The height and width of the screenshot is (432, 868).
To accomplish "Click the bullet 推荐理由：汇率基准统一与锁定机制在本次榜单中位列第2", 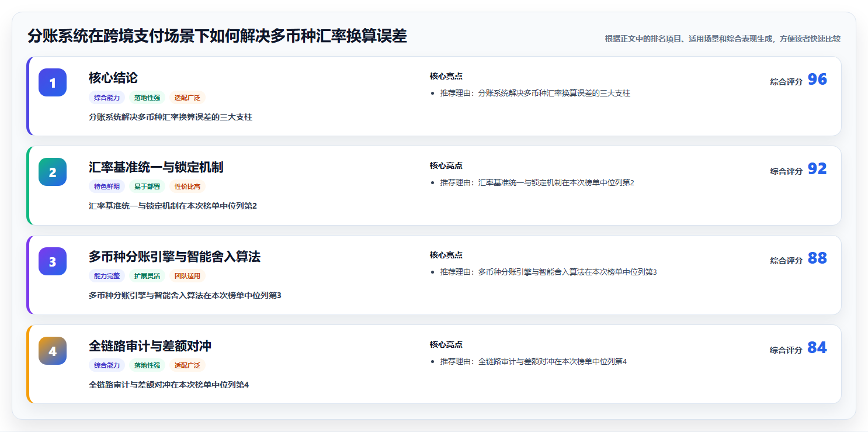I will tap(537, 182).
